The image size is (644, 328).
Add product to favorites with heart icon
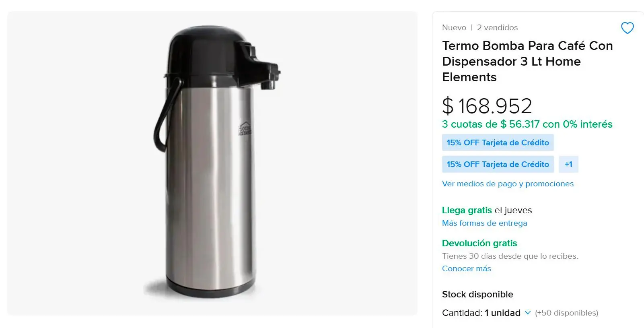coord(627,28)
